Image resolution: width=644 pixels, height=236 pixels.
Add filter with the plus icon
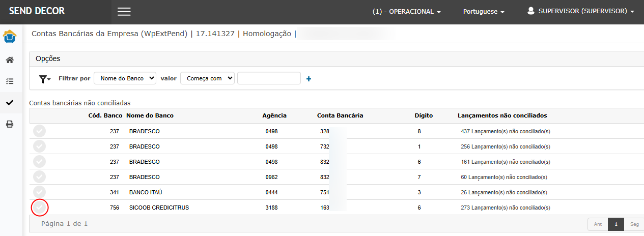(309, 79)
